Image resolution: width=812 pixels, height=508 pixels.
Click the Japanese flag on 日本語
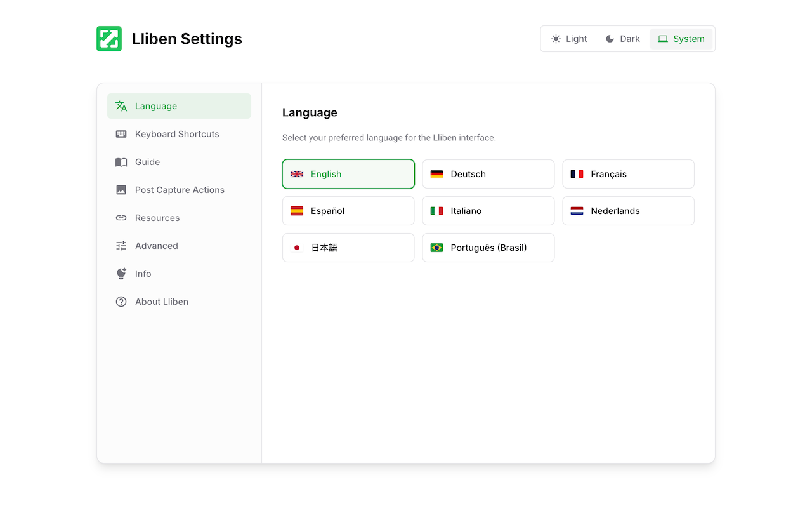[296, 248]
